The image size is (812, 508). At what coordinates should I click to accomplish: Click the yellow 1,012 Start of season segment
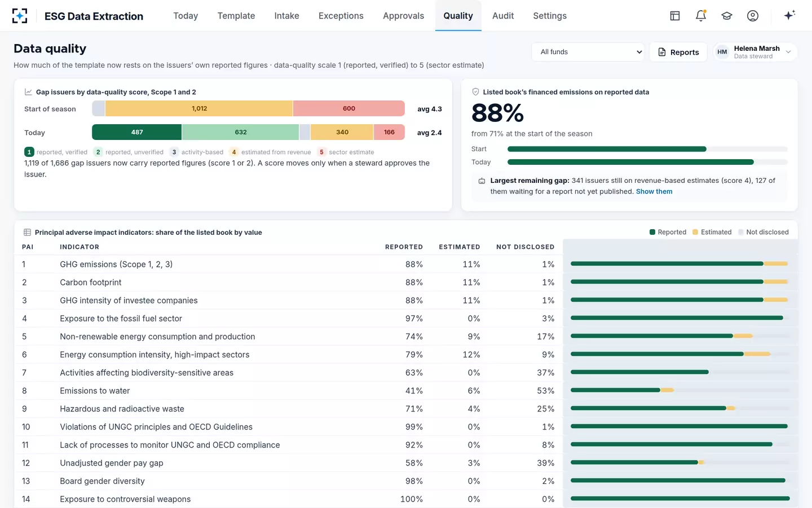click(x=199, y=108)
